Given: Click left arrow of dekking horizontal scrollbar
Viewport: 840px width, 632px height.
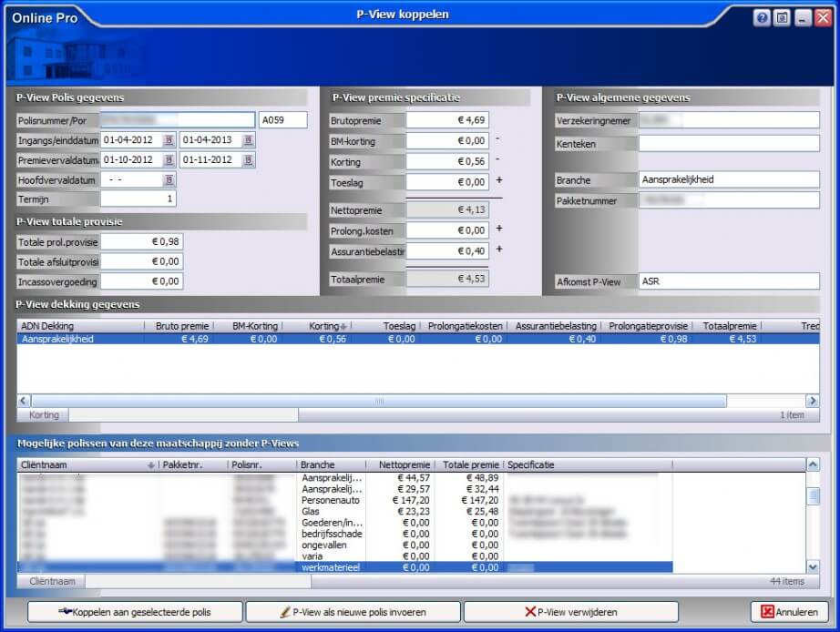Looking at the screenshot, I should pos(24,401).
